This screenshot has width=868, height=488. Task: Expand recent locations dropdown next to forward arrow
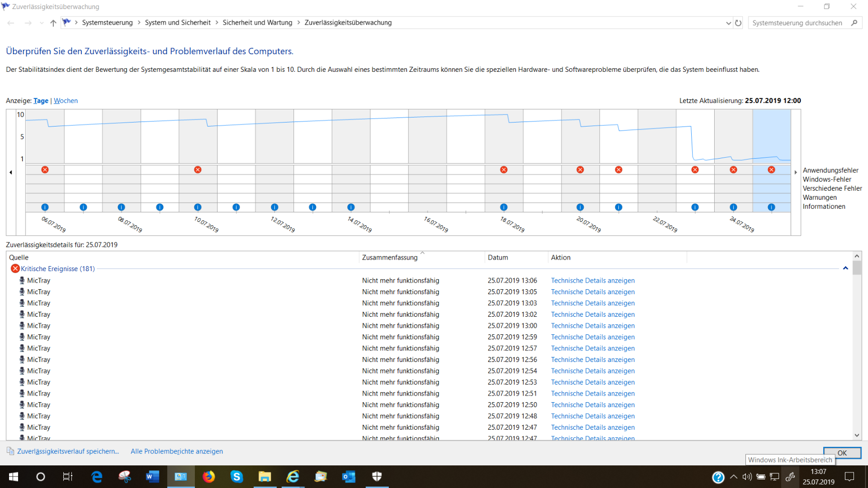41,23
